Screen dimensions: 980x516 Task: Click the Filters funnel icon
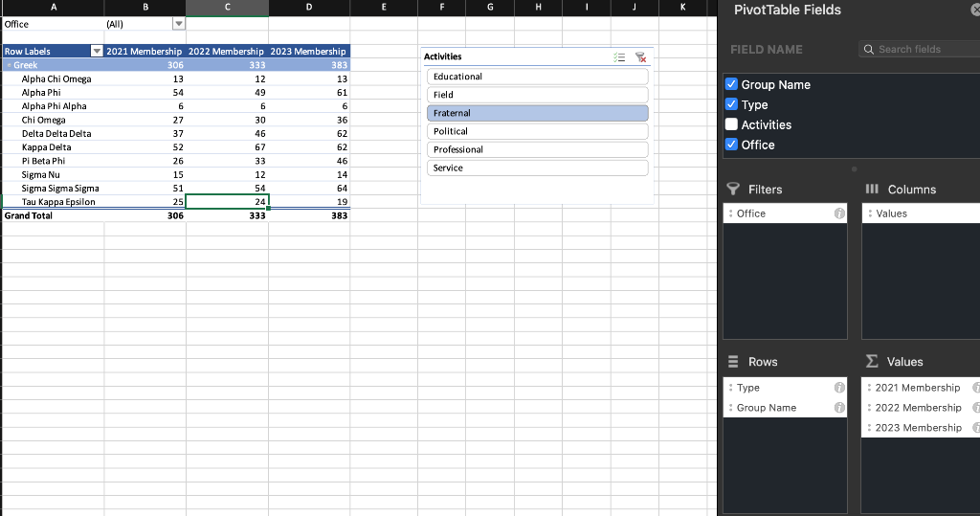click(x=733, y=189)
